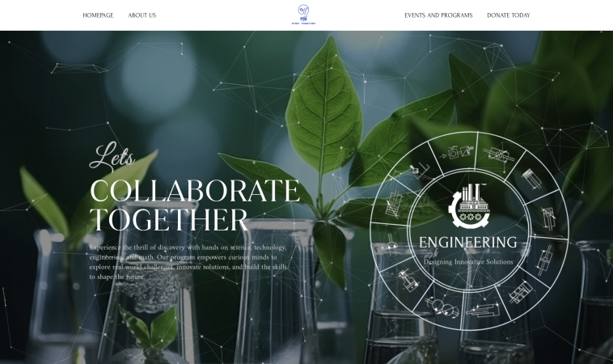Select the tilted hatched piston segment at upper right
The width and height of the screenshot is (613, 364).
531,179
